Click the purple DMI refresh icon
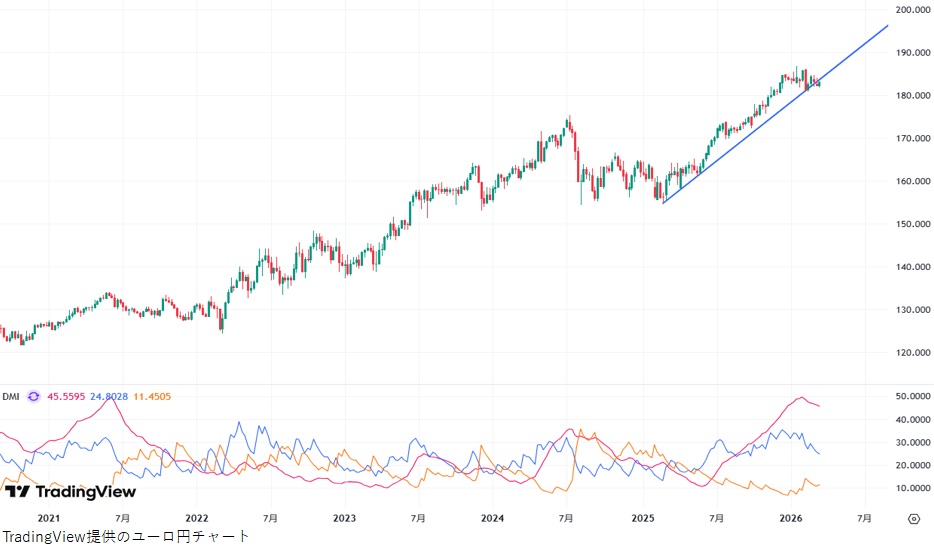The height and width of the screenshot is (550, 934). coord(33,396)
